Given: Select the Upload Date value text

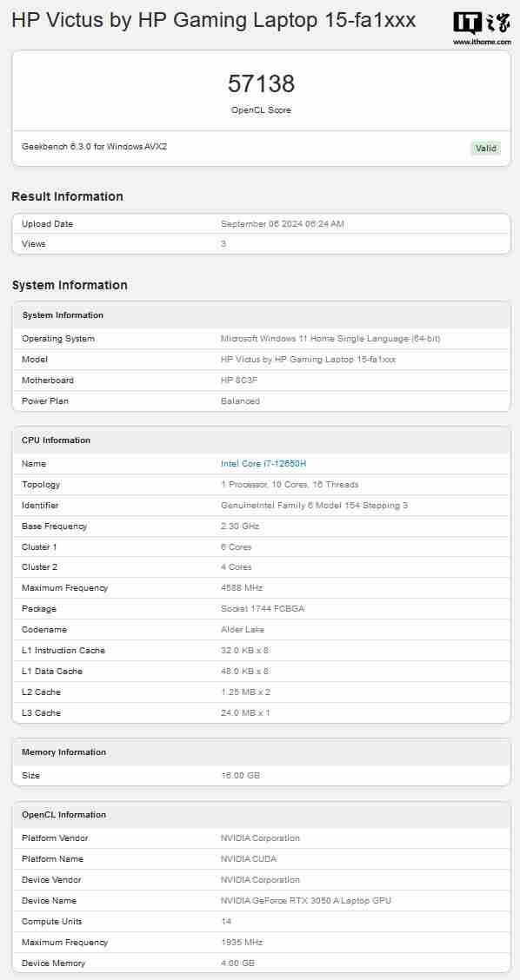Looking at the screenshot, I should click(x=283, y=224).
